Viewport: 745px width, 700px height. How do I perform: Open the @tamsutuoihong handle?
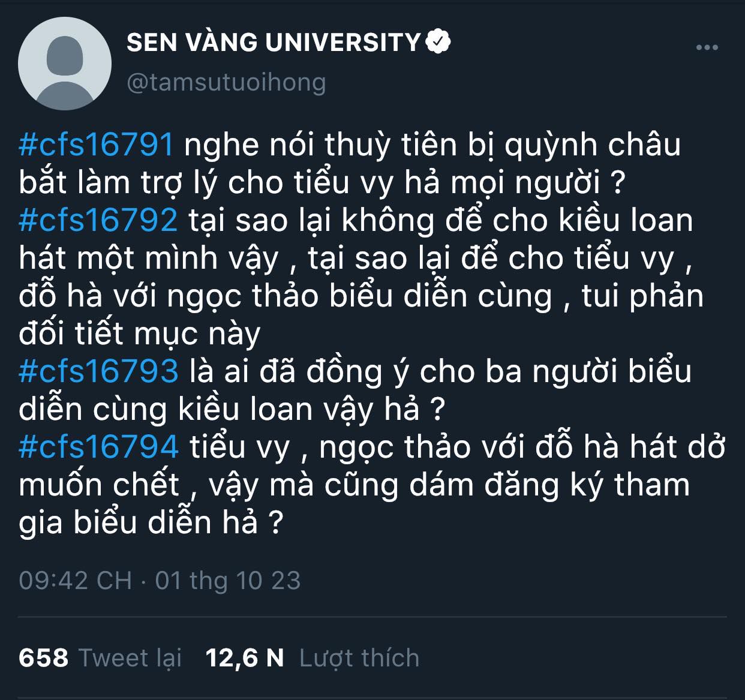point(226,82)
